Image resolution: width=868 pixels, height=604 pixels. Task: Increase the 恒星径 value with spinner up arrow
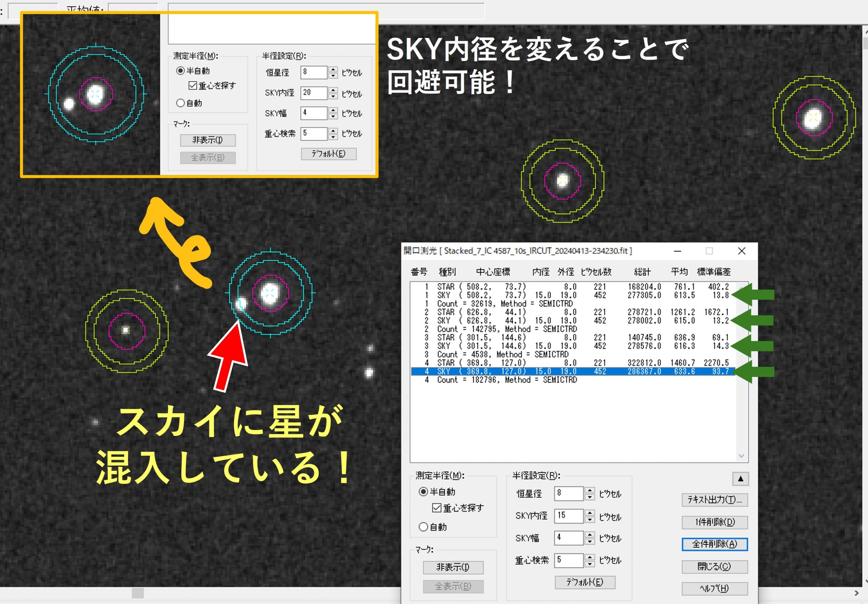coord(589,490)
